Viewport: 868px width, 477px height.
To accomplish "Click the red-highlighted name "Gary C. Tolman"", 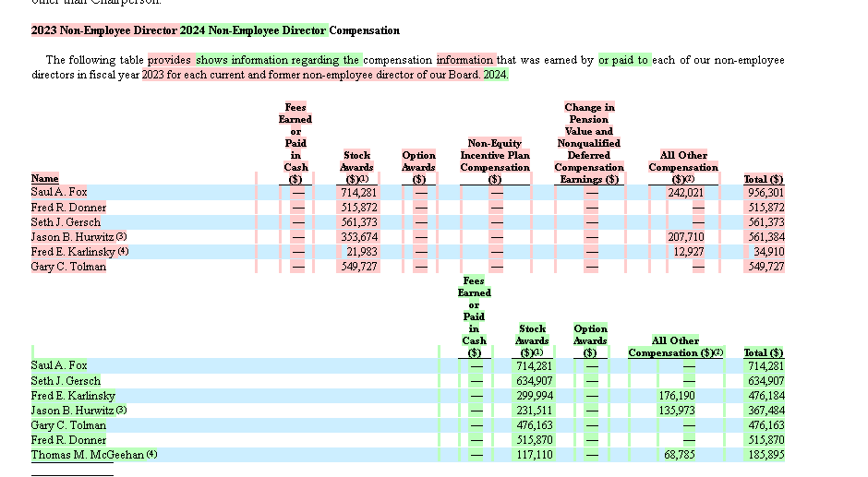I will coord(68,266).
